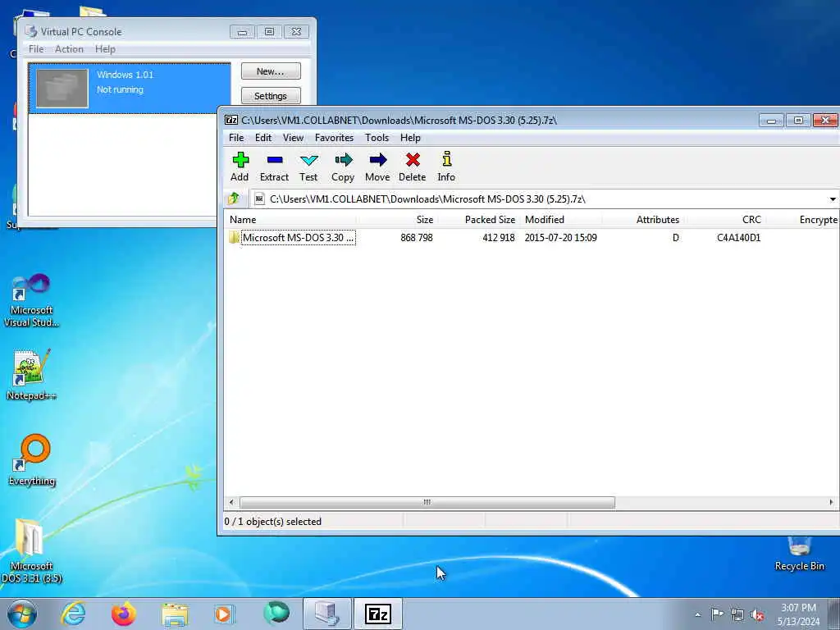Click the Add toolbar icon in 7-Zip
This screenshot has height=630, width=840.
(240, 167)
